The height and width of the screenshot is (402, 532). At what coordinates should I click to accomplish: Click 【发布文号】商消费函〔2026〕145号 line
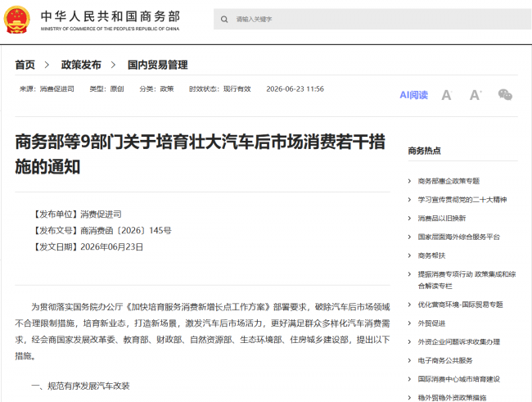pyautogui.click(x=101, y=231)
